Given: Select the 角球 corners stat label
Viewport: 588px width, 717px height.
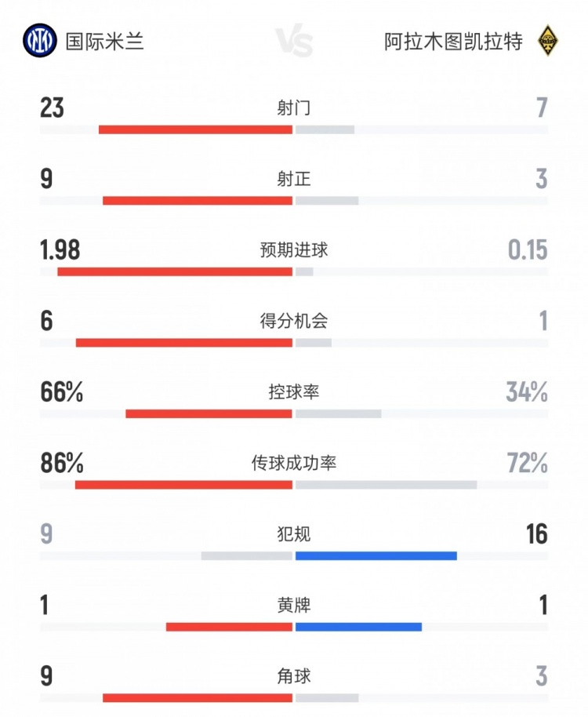Looking at the screenshot, I should [x=294, y=676].
